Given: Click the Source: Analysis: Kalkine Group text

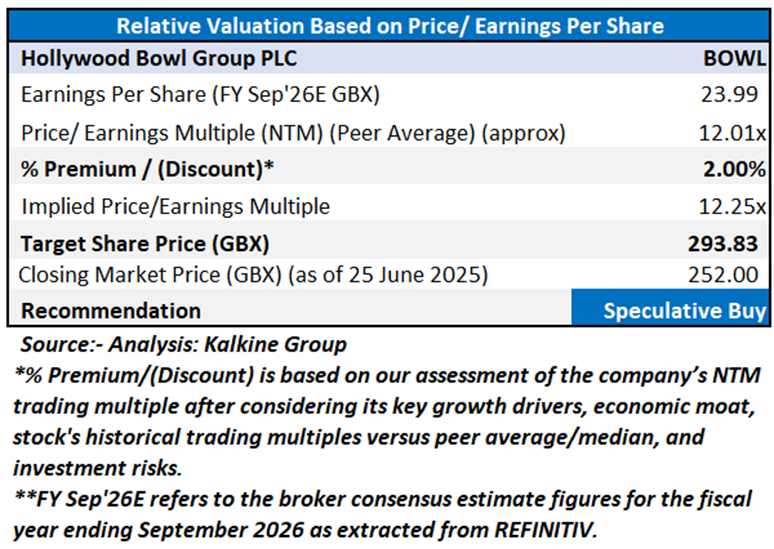Looking at the screenshot, I should pos(182,345).
